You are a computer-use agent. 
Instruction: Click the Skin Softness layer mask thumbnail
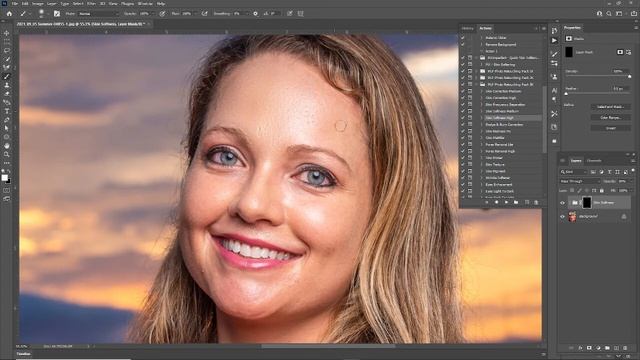click(x=587, y=202)
